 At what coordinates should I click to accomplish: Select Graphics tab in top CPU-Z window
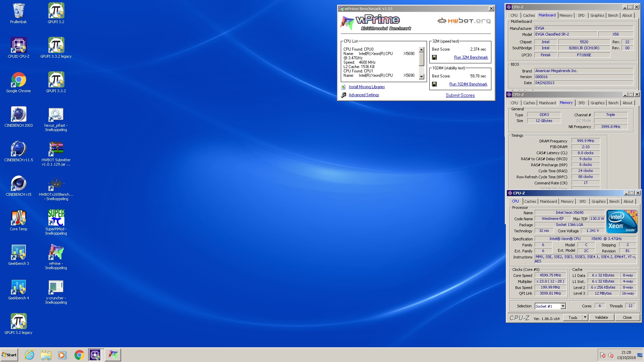pyautogui.click(x=597, y=15)
